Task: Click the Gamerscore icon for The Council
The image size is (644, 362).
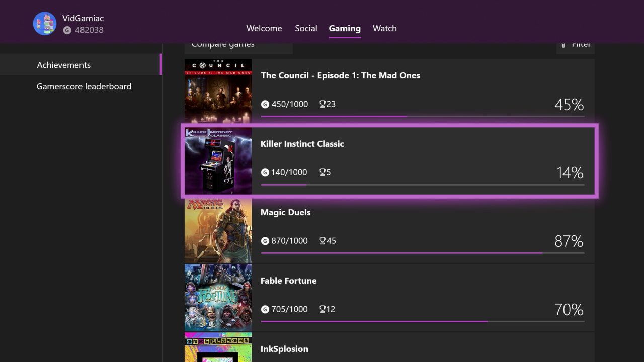Action: coord(265,104)
